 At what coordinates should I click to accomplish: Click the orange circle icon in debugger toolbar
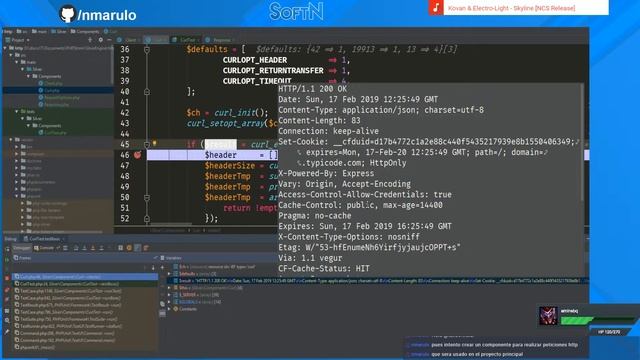click(129, 248)
